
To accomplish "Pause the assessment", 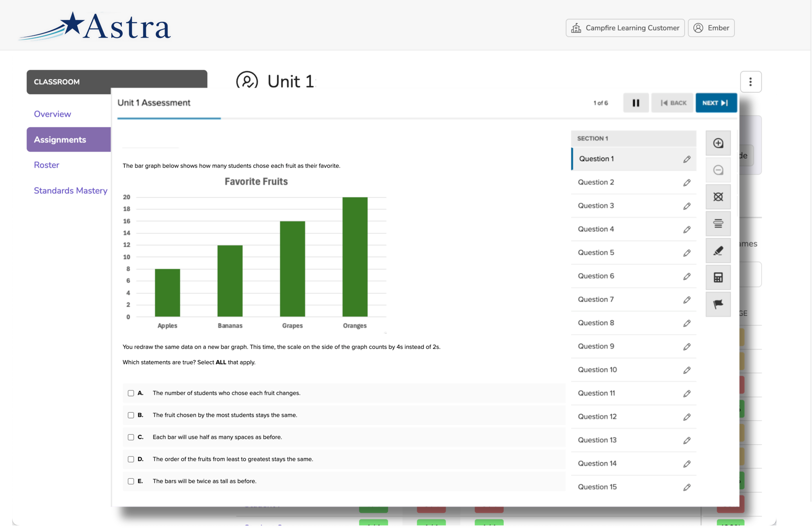I will point(636,103).
